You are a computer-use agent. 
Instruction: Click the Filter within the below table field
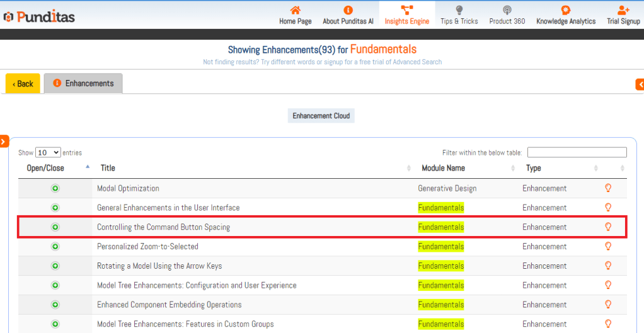coord(577,152)
